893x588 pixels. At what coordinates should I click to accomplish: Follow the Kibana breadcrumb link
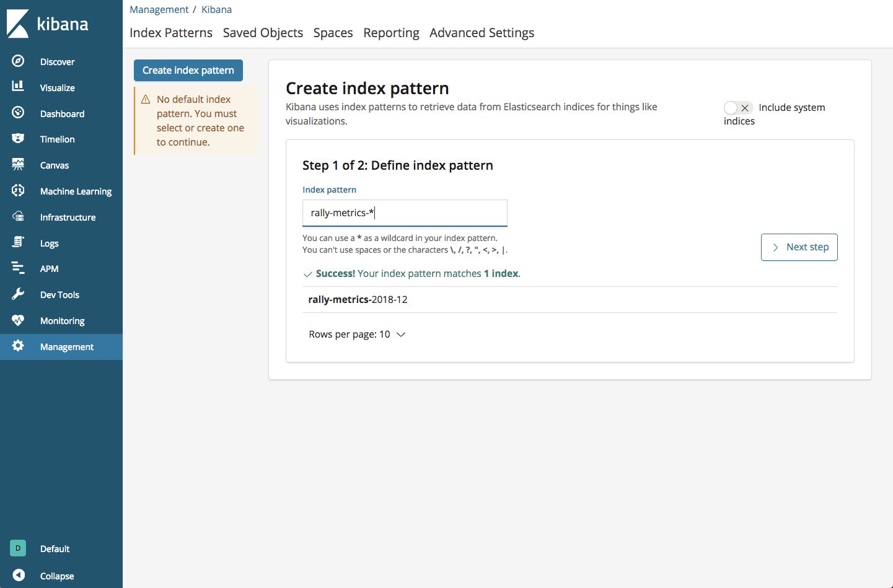click(216, 10)
